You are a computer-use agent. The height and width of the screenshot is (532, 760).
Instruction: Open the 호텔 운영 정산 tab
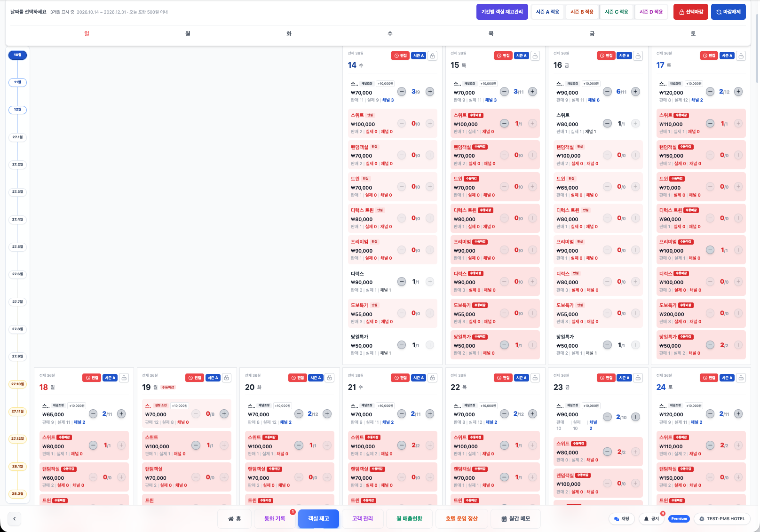[462, 519]
